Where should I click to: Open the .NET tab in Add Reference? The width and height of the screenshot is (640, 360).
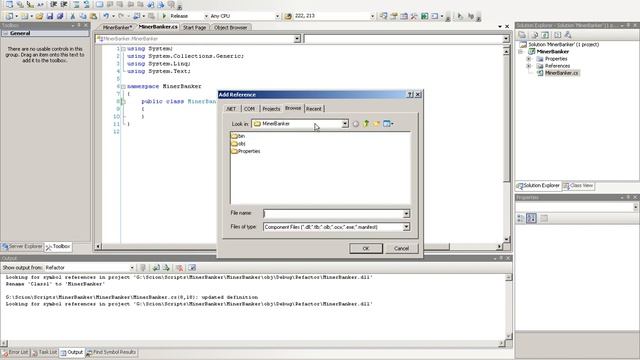231,109
